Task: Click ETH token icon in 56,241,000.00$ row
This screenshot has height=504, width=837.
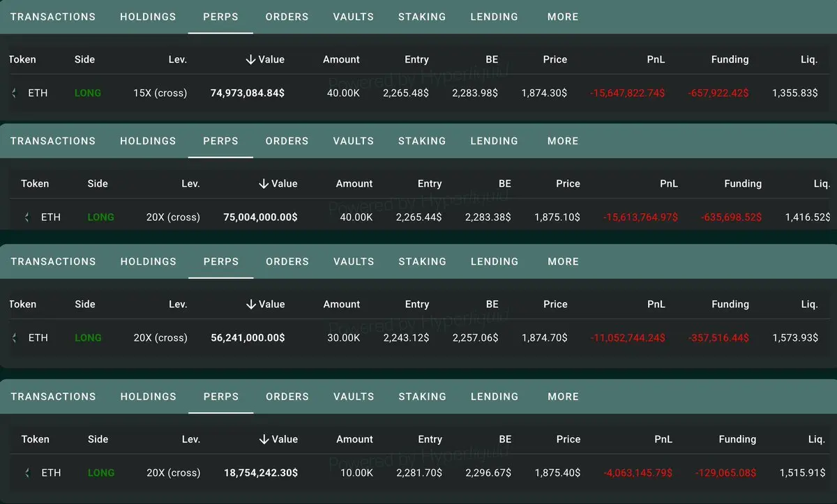Action: point(14,337)
